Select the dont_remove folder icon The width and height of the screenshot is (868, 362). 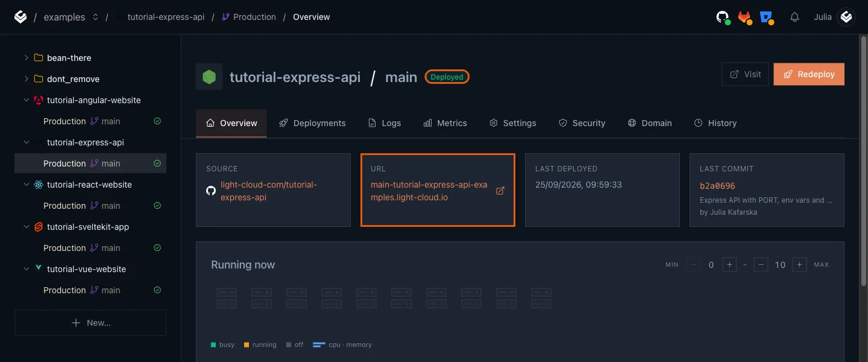pyautogui.click(x=39, y=79)
